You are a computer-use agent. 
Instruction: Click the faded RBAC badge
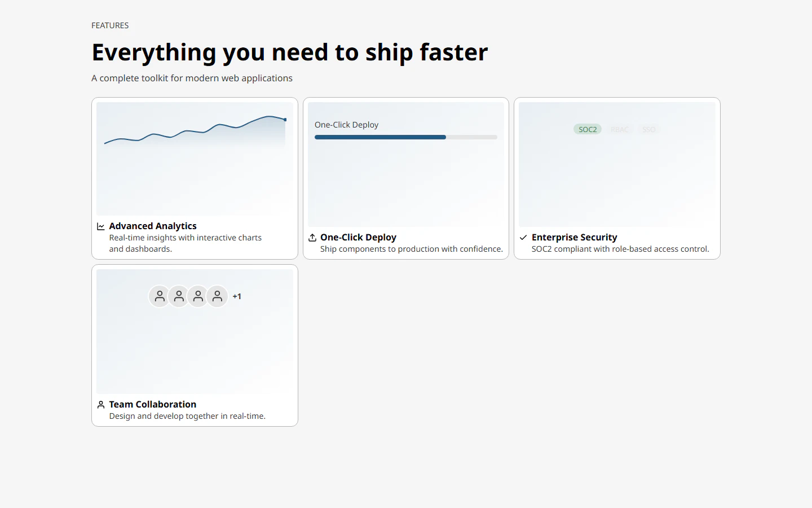620,129
